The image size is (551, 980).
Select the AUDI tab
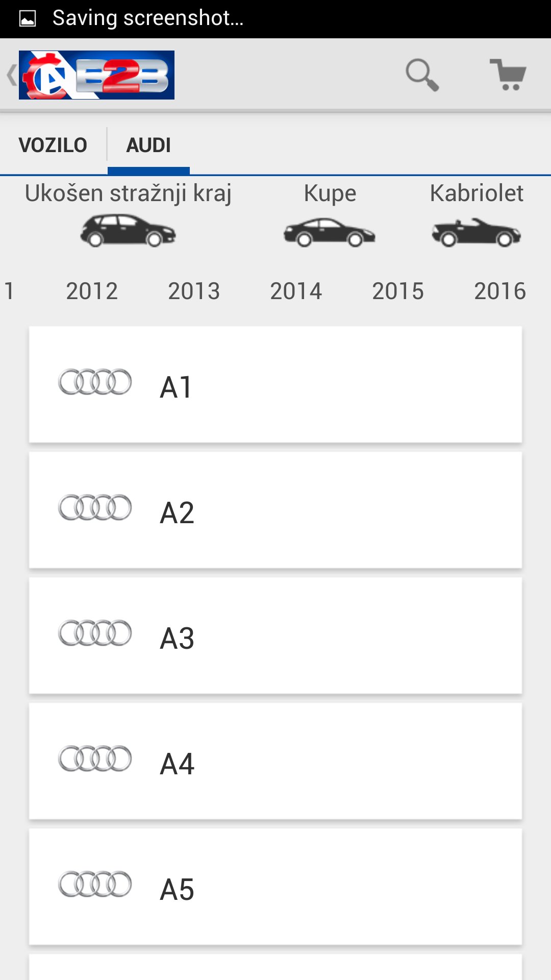[x=148, y=145]
